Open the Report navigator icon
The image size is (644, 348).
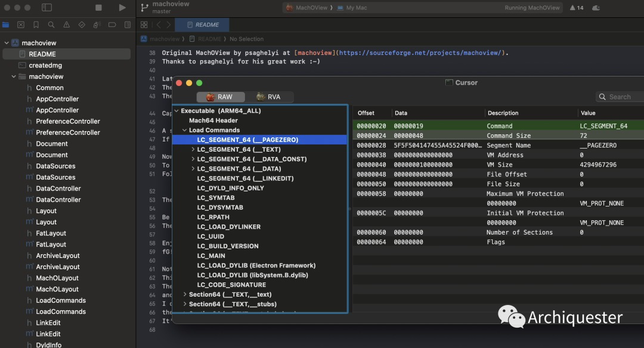click(x=128, y=24)
